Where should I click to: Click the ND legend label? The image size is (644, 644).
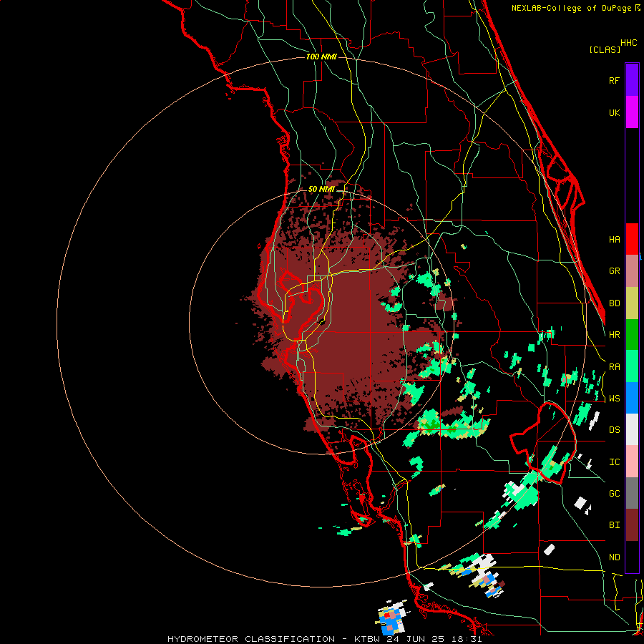click(614, 557)
